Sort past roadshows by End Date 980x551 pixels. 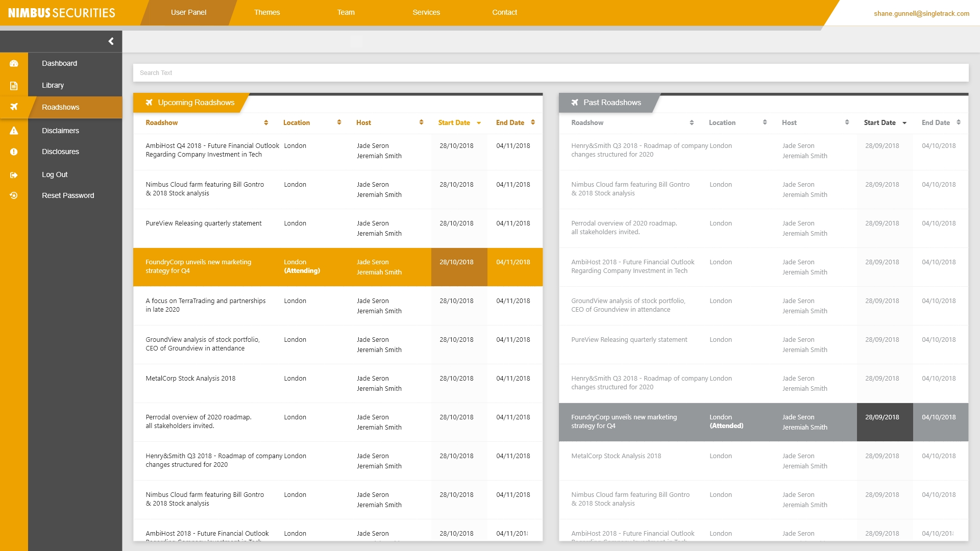coord(958,122)
